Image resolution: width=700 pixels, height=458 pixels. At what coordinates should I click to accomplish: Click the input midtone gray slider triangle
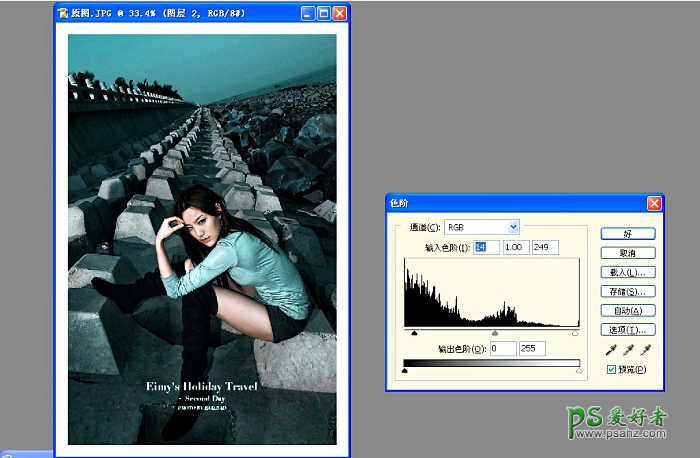[494, 333]
